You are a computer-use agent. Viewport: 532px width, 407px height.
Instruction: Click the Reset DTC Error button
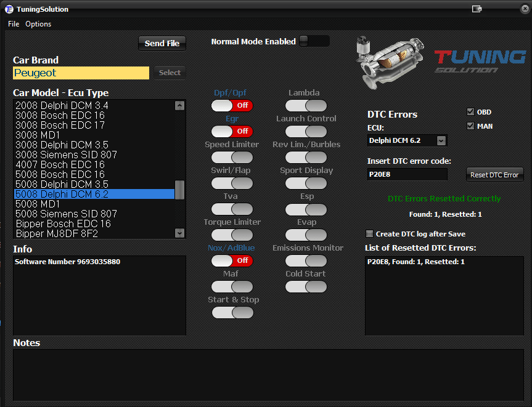point(494,175)
